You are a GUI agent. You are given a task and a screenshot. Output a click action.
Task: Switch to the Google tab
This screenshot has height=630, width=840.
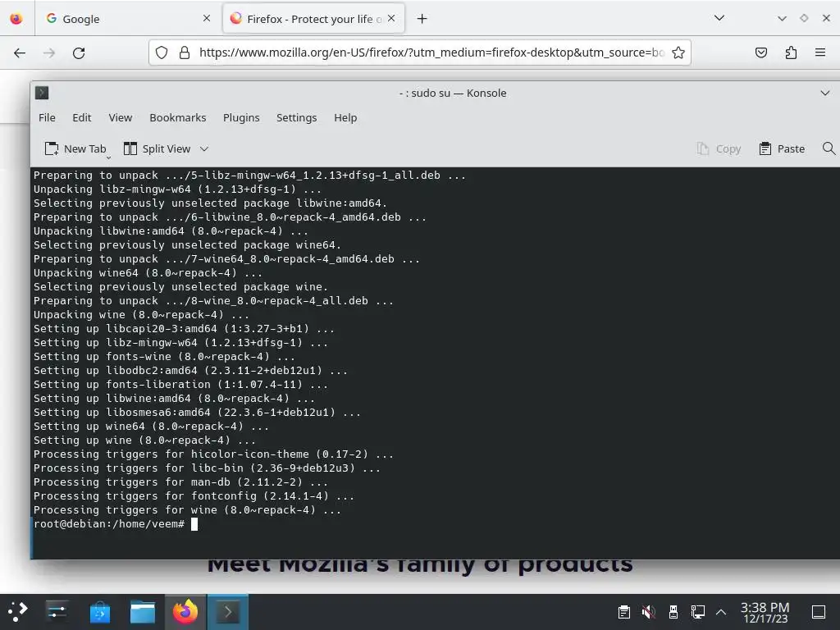tap(127, 19)
